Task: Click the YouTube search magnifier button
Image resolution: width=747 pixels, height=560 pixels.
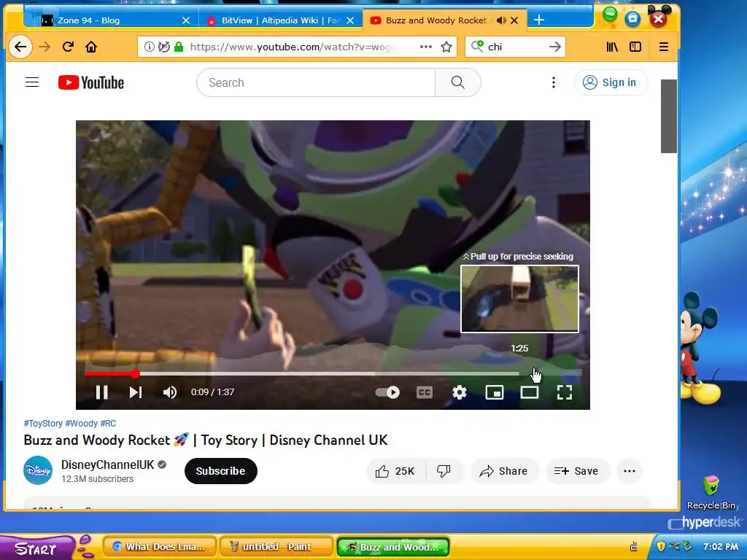Action: point(458,82)
